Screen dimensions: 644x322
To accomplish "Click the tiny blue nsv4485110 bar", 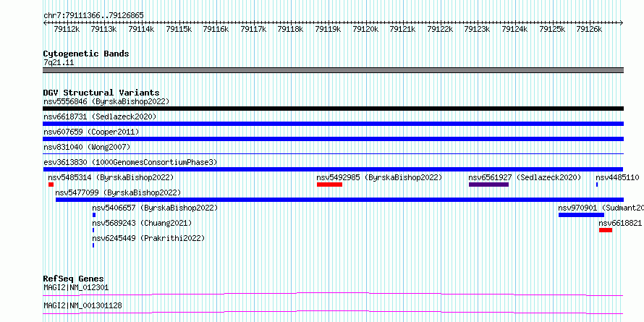I will click(597, 185).
